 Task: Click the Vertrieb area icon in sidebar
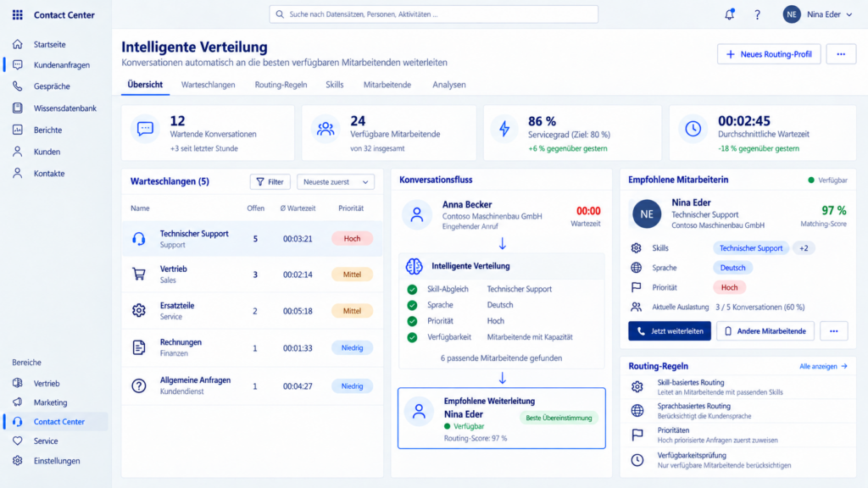pyautogui.click(x=18, y=383)
